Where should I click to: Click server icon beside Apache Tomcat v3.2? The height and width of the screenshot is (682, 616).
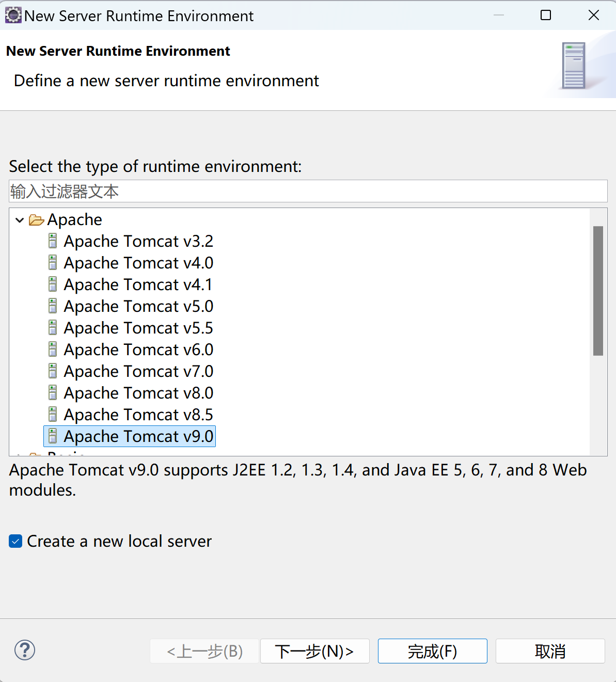[53, 241]
